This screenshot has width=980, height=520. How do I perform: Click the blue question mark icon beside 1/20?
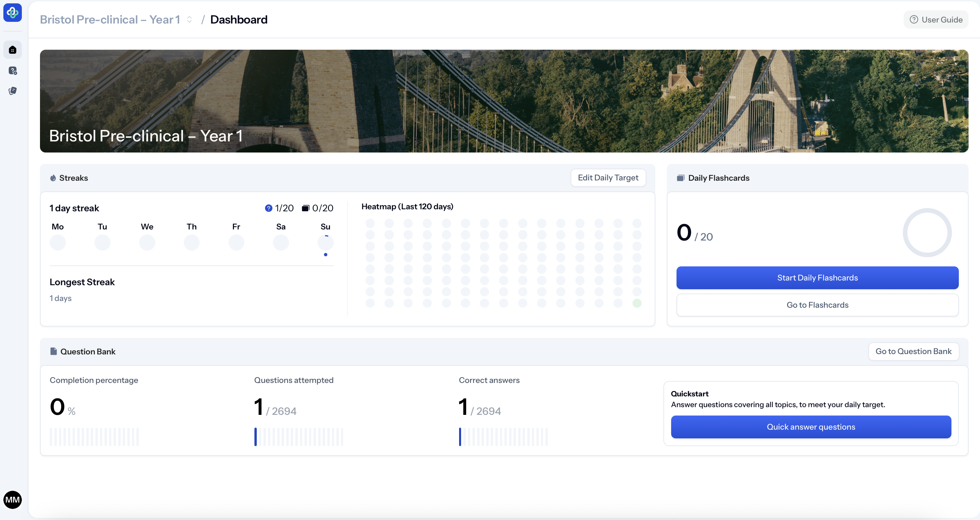269,208
